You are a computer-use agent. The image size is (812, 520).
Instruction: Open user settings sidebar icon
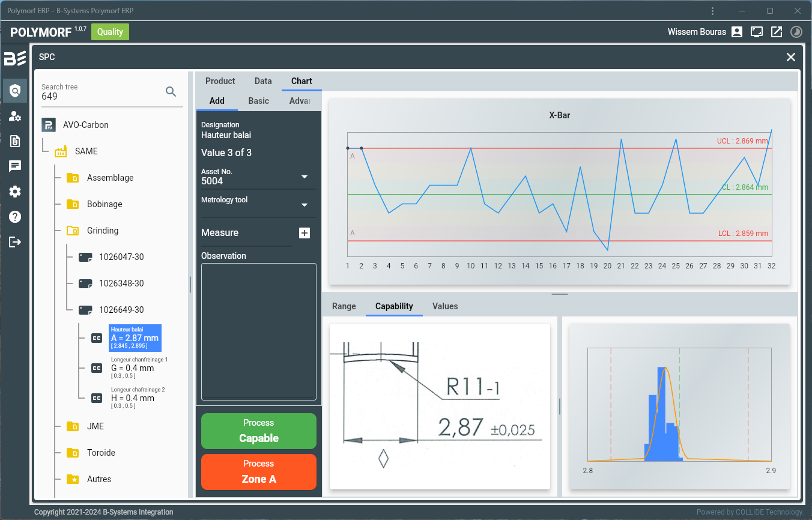pyautogui.click(x=15, y=116)
